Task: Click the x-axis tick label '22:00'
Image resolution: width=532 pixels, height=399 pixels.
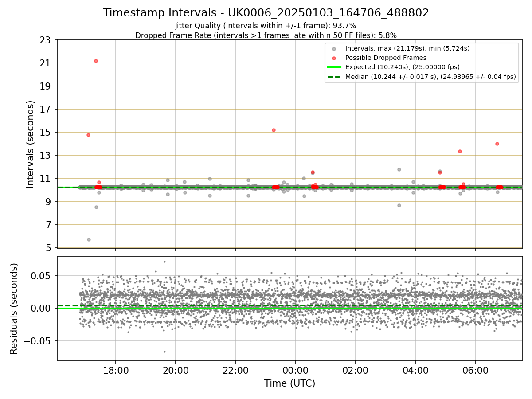Action: coord(235,370)
